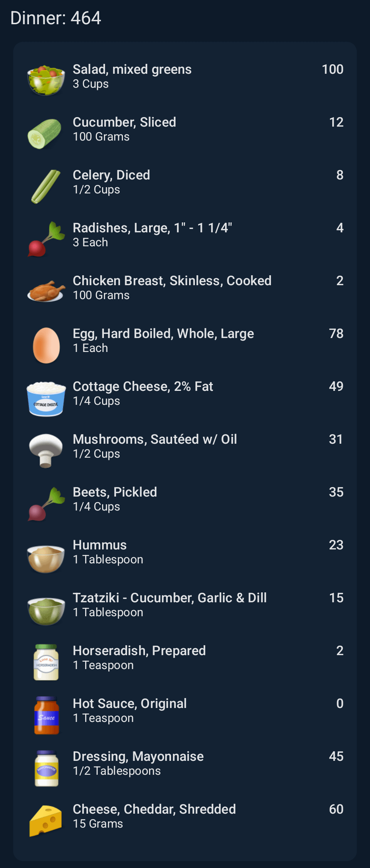Screen dimensions: 370x868
Task: Tap the 1/2 Tablespoons serving of mayonnaise
Action: [117, 771]
